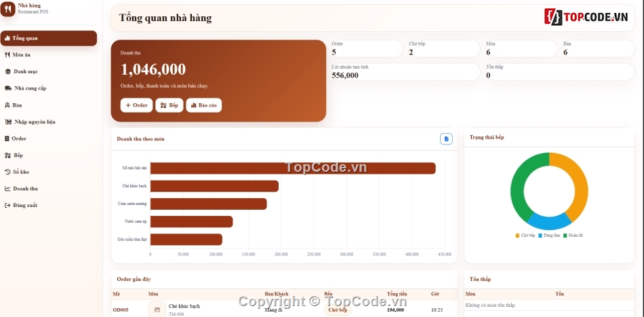The image size is (644, 317).
Task: Select Nhà cung cấp in sidebar
Action: click(x=48, y=88)
